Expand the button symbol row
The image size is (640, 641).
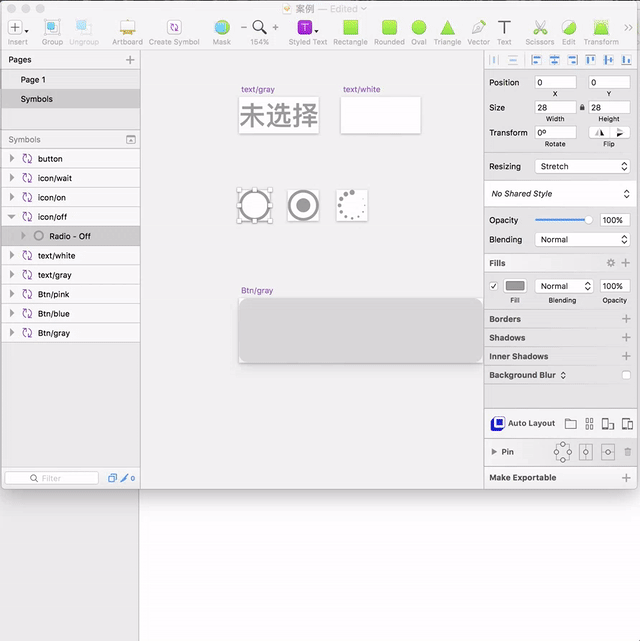pos(12,158)
